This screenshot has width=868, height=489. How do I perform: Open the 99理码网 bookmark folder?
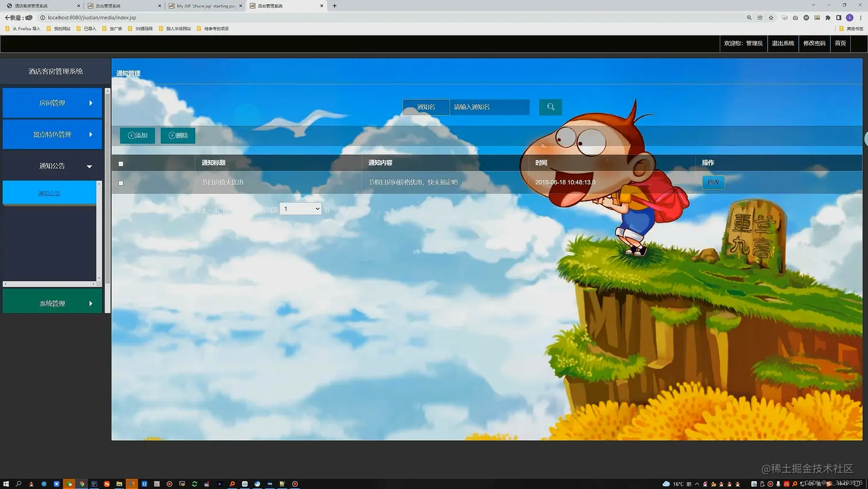tap(140, 29)
